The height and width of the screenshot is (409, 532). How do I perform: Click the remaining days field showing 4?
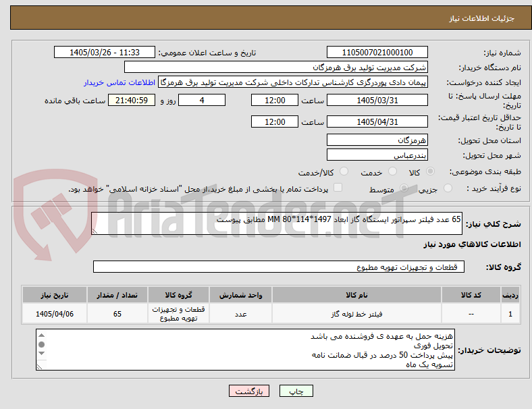(202, 101)
